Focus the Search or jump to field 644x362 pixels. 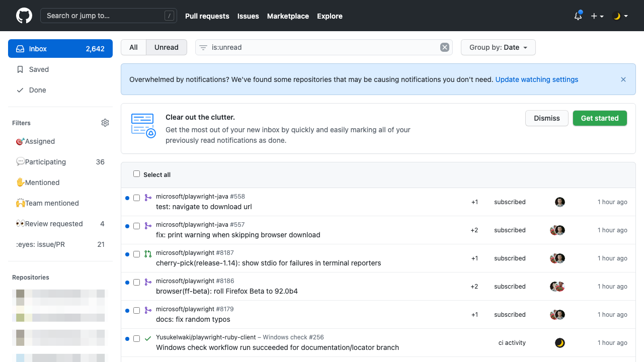point(109,16)
